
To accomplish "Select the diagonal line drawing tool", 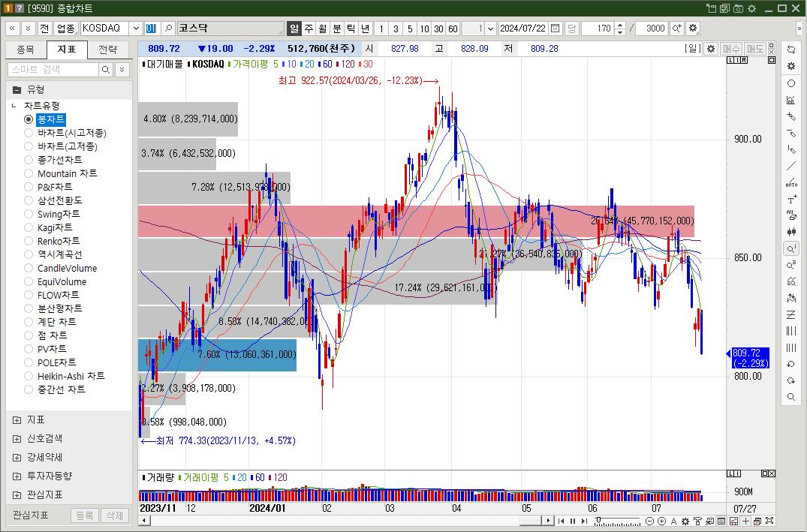I will point(791,166).
